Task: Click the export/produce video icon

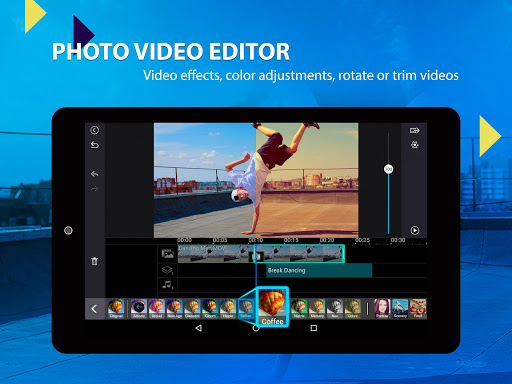Action: (414, 130)
